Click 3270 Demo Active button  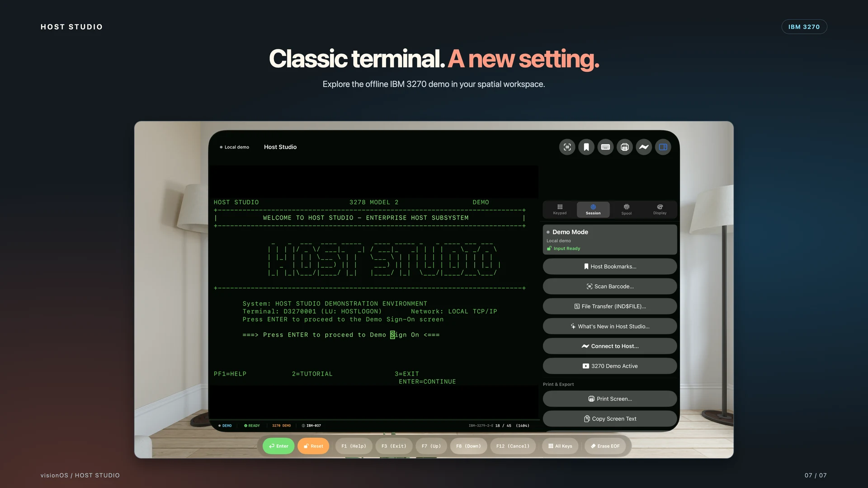610,366
